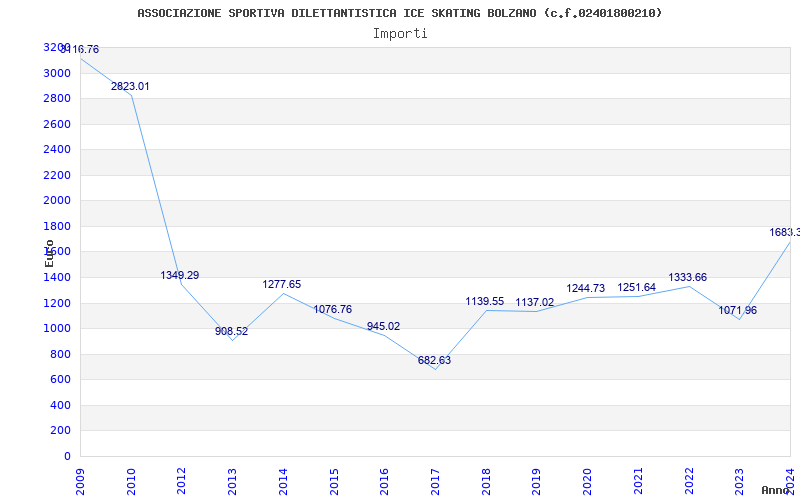The image size is (800, 500).
Task: Select the 2017 tick on the x-axis
Action: click(x=435, y=479)
